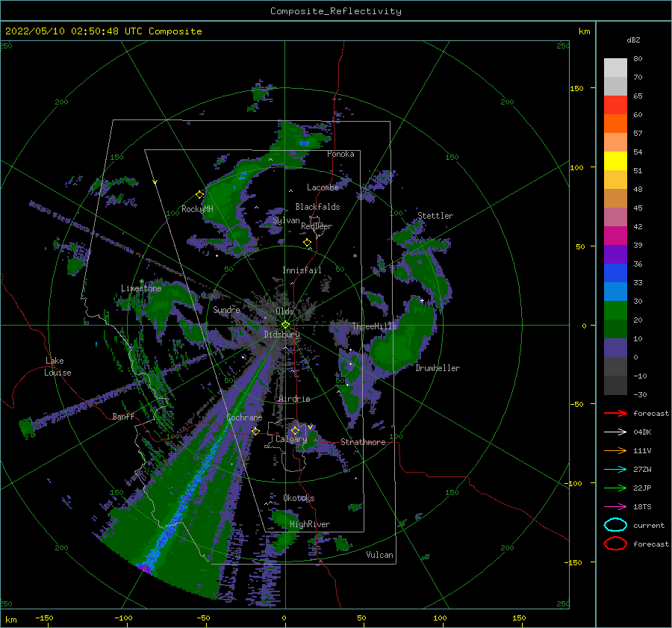The width and height of the screenshot is (672, 628).
Task: Pick the orange 60–57 dBZ color swatch
Action: [615, 123]
